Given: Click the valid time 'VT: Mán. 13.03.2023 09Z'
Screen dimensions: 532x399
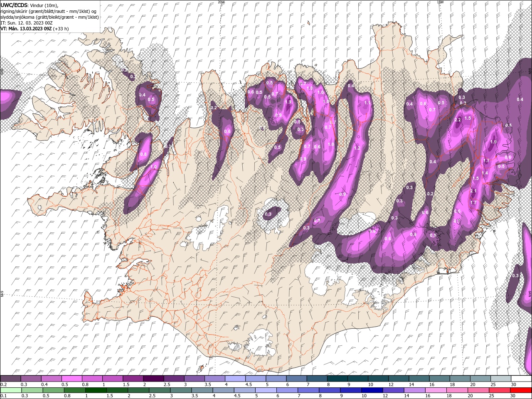Looking at the screenshot, I should 26,29.
